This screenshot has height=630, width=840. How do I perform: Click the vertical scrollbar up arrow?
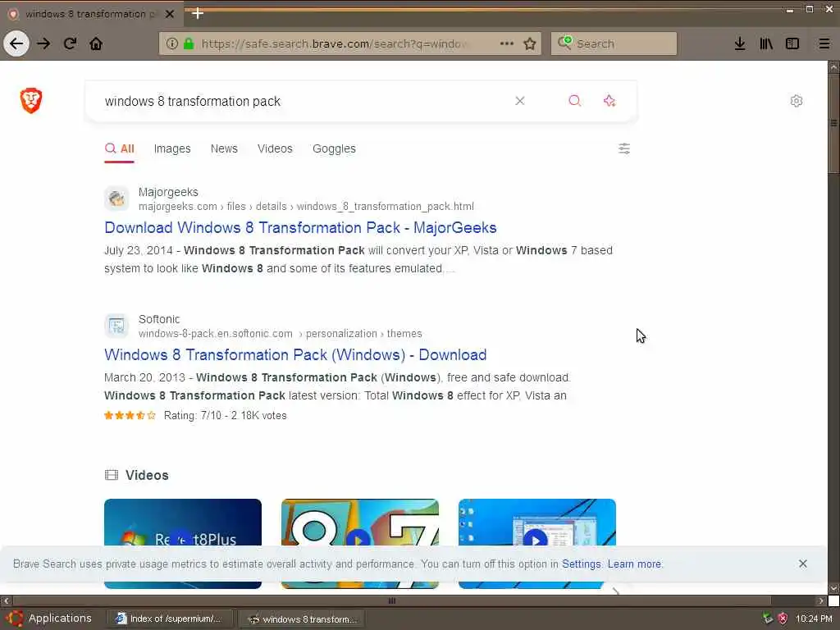click(833, 67)
